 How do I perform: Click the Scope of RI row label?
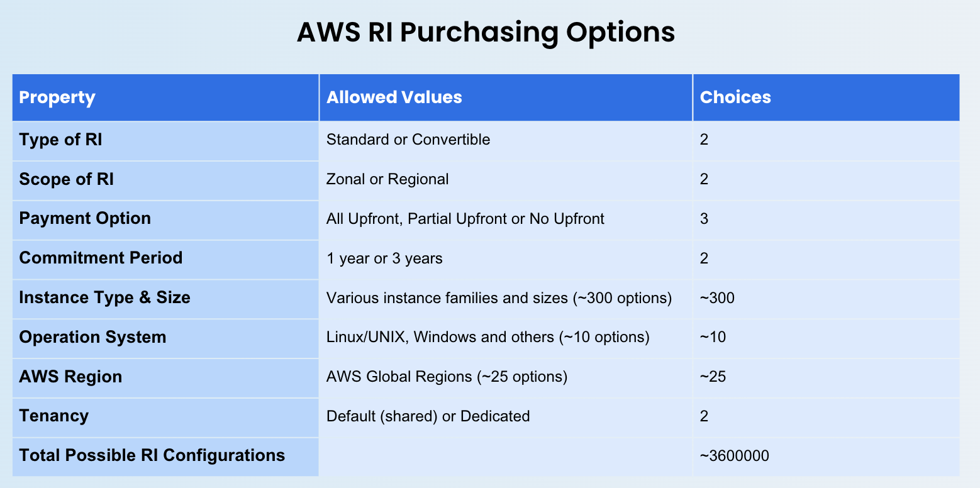click(x=165, y=180)
